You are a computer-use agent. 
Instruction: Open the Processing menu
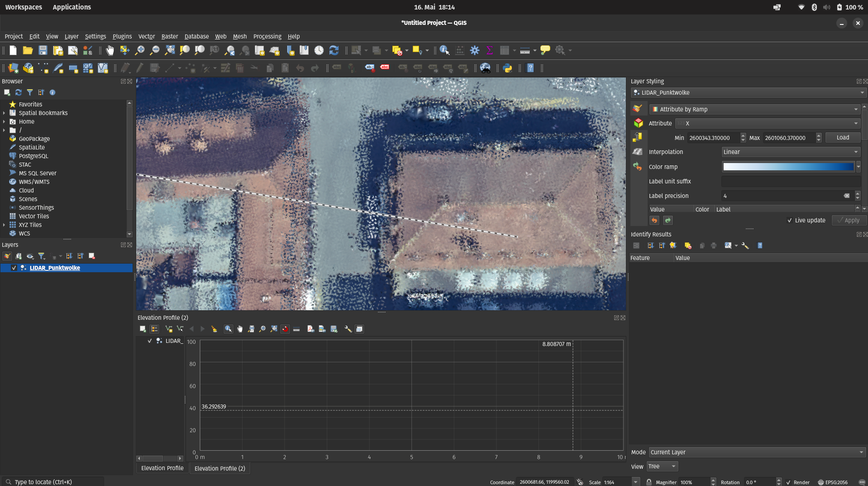[x=267, y=36]
